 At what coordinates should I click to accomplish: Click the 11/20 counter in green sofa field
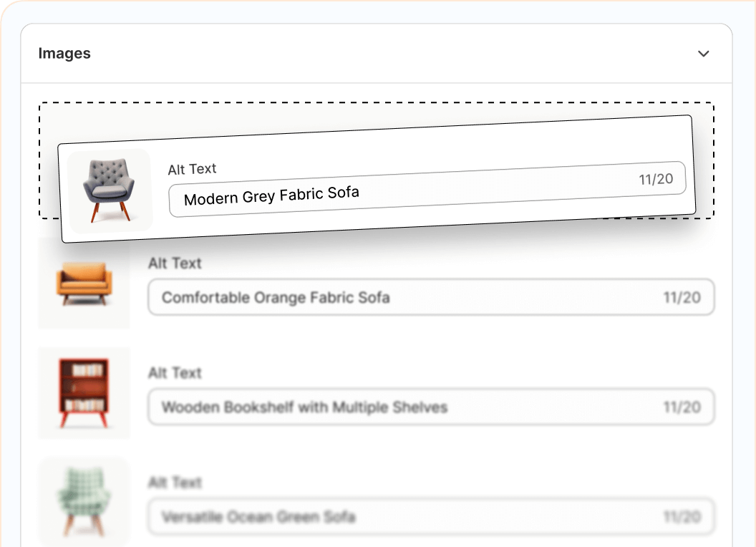tap(682, 516)
